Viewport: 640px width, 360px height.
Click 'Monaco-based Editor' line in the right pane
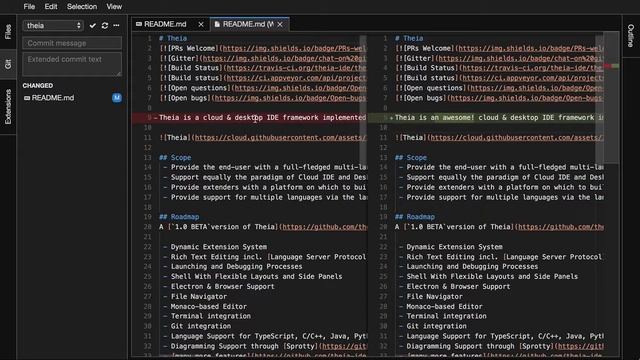(x=444, y=307)
